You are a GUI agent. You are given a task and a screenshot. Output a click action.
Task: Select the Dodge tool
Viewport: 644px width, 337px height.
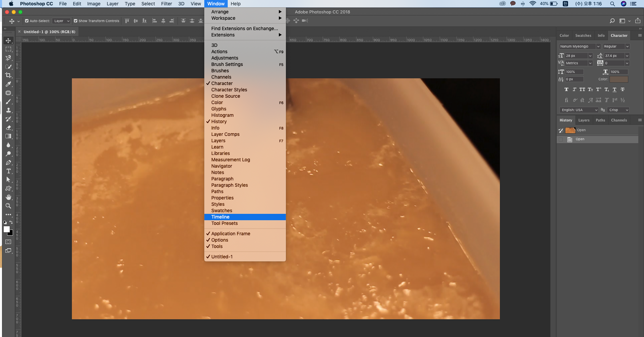point(8,154)
